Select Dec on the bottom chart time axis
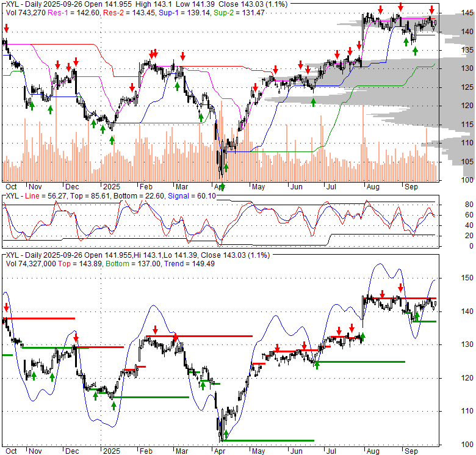 coord(72,451)
